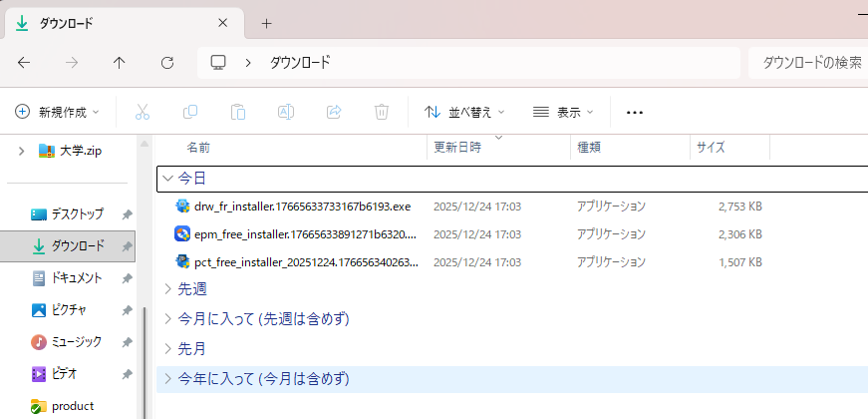Open the product folder in sidebar
The height and width of the screenshot is (419, 868).
pyautogui.click(x=72, y=406)
